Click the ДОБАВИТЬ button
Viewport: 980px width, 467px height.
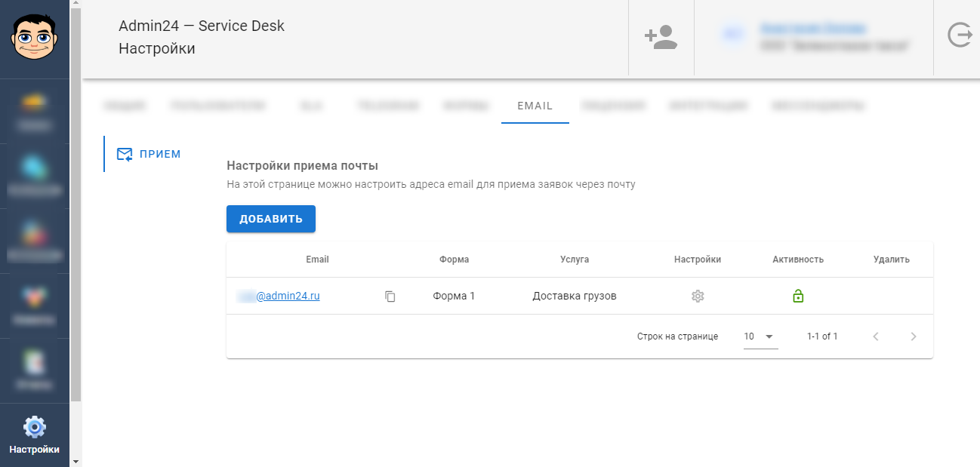click(271, 219)
